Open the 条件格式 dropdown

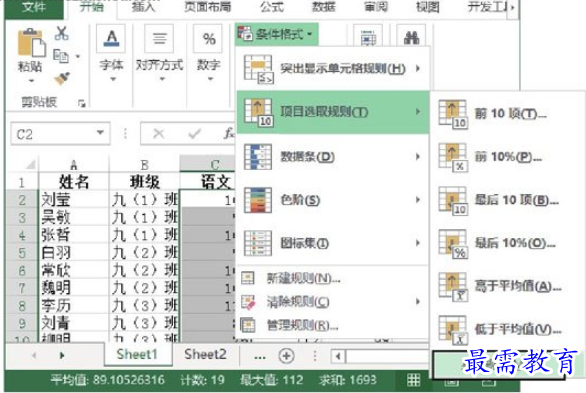277,34
